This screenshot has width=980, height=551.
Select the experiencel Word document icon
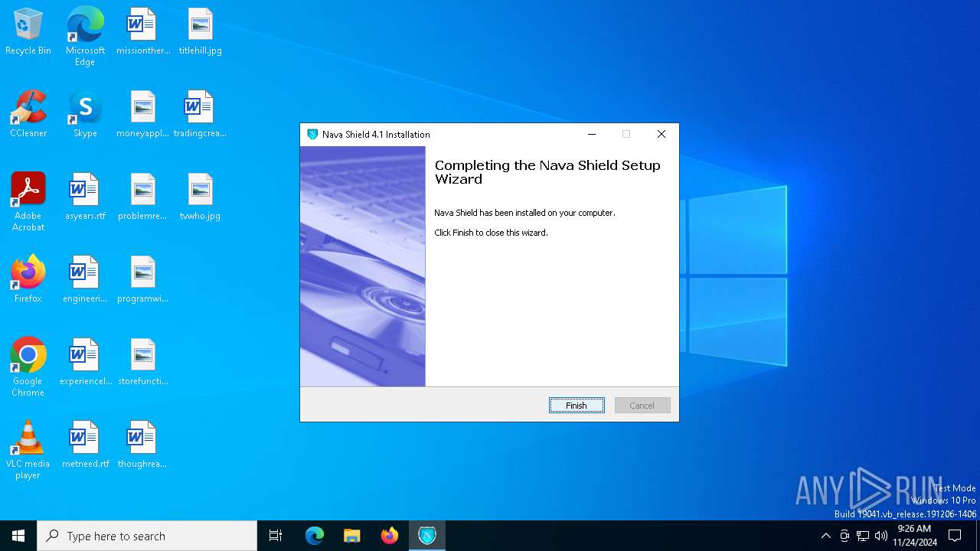click(85, 363)
